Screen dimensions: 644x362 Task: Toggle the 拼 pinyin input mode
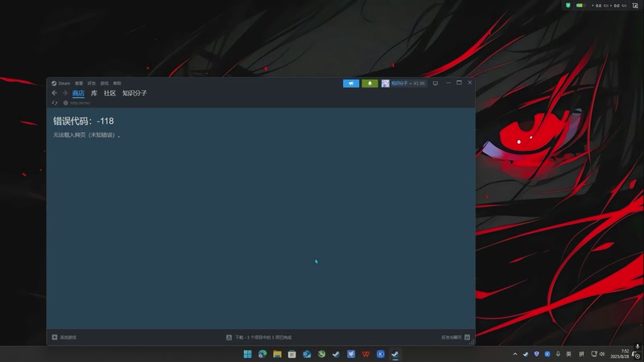click(x=581, y=354)
